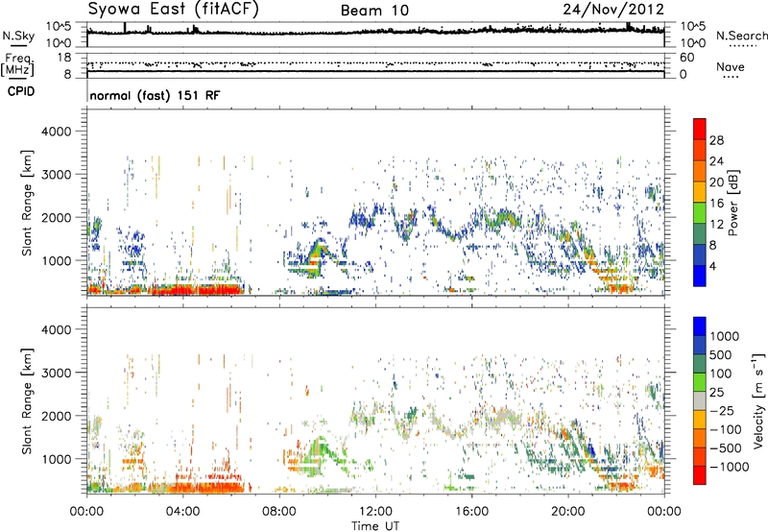Click the gray segment of the Velocity colorbar
This screenshot has height=532, width=768.
tap(700, 400)
